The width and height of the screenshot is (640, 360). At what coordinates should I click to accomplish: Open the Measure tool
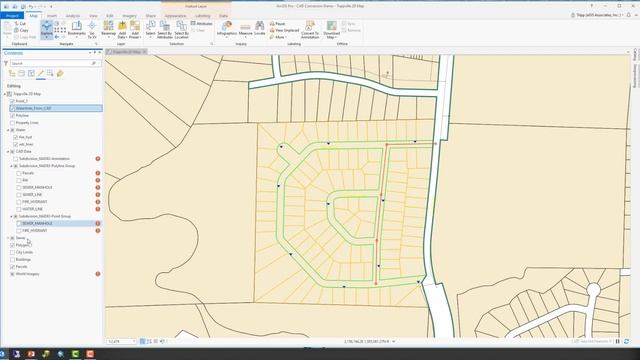tap(246, 29)
